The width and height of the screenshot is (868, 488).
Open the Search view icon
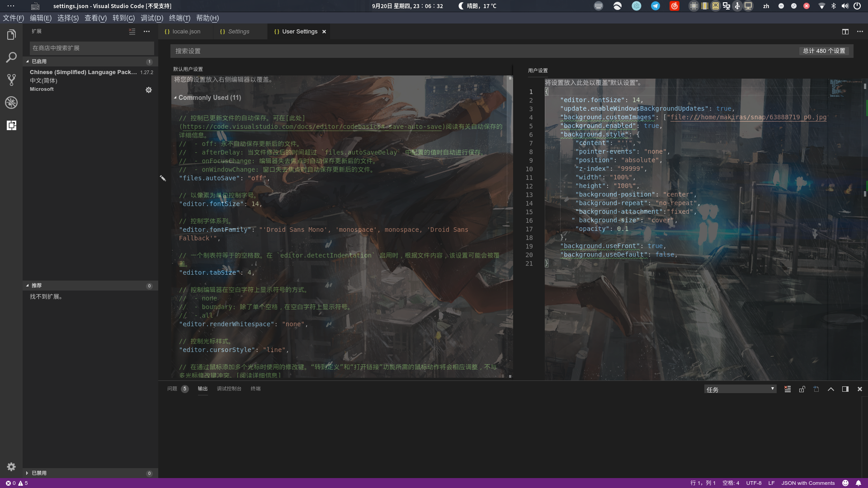click(11, 57)
